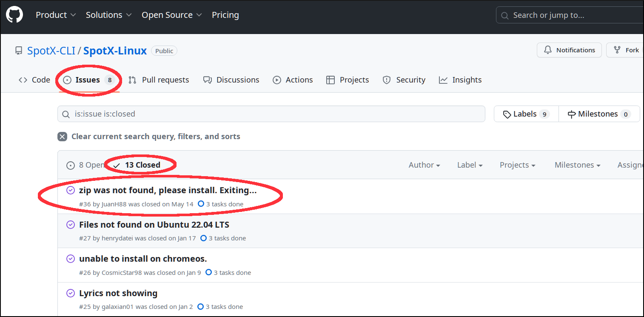Click the Fork button
This screenshot has width=644, height=317.
625,50
